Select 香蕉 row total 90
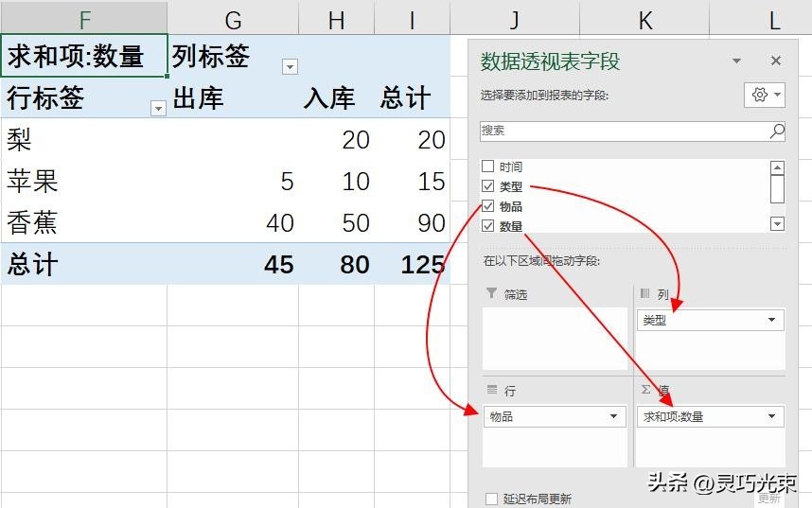 pos(413,222)
